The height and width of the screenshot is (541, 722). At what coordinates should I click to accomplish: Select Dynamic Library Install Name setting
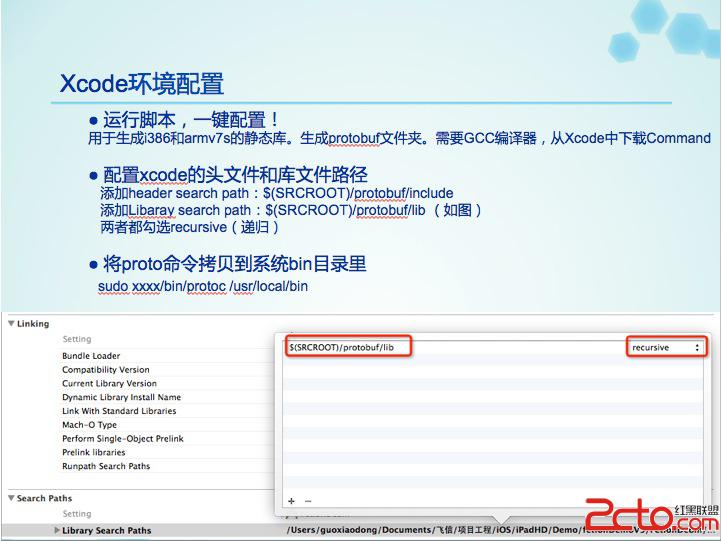(122, 397)
